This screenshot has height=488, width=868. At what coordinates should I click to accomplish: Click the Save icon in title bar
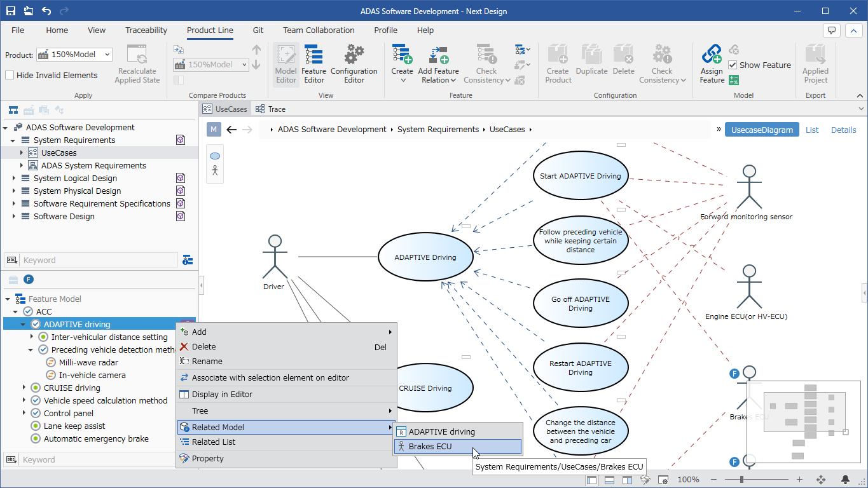[11, 11]
